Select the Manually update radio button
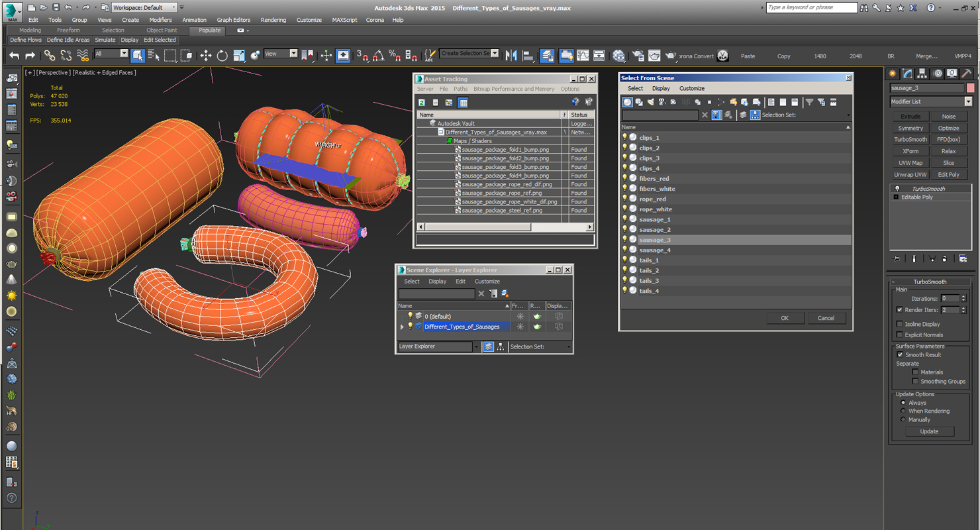980x530 pixels. point(903,419)
